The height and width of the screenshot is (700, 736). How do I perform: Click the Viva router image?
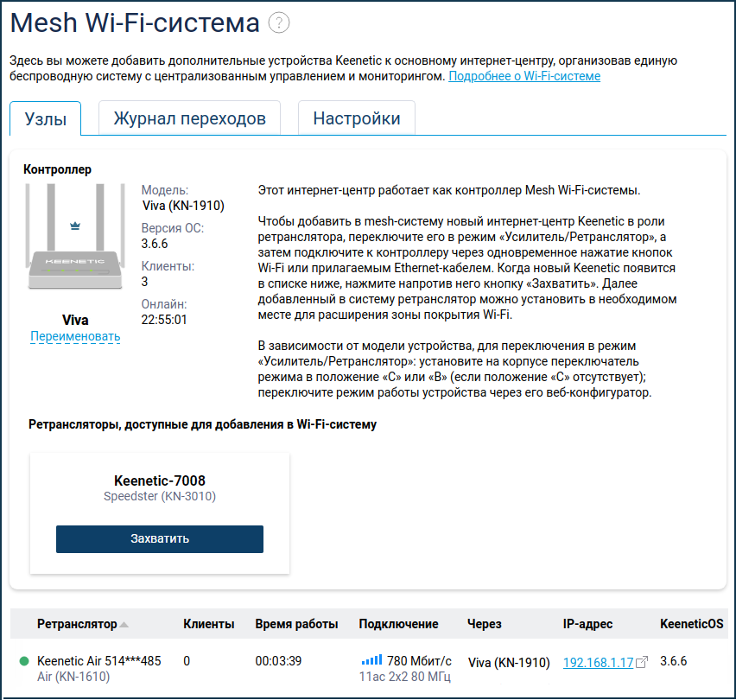point(75,236)
